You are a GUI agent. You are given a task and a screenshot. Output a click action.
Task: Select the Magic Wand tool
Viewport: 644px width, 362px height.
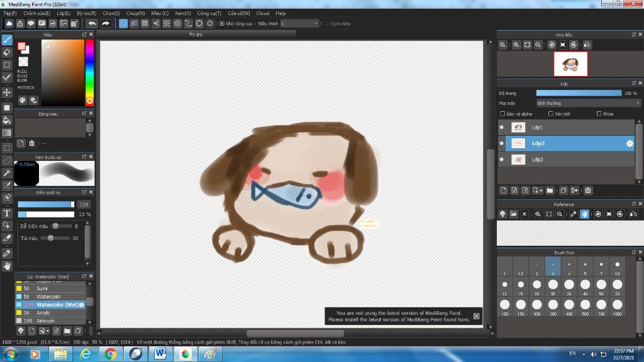pyautogui.click(x=7, y=173)
